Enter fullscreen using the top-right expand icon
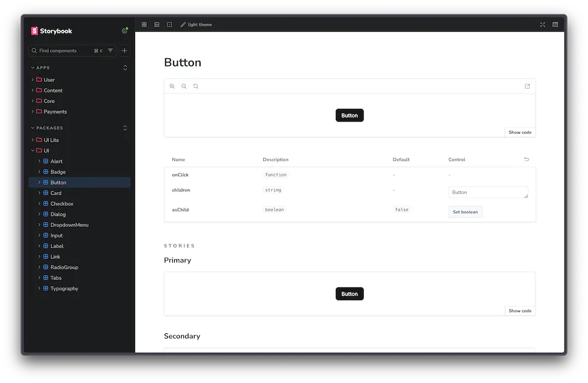This screenshot has height=383, width=588. 543,25
